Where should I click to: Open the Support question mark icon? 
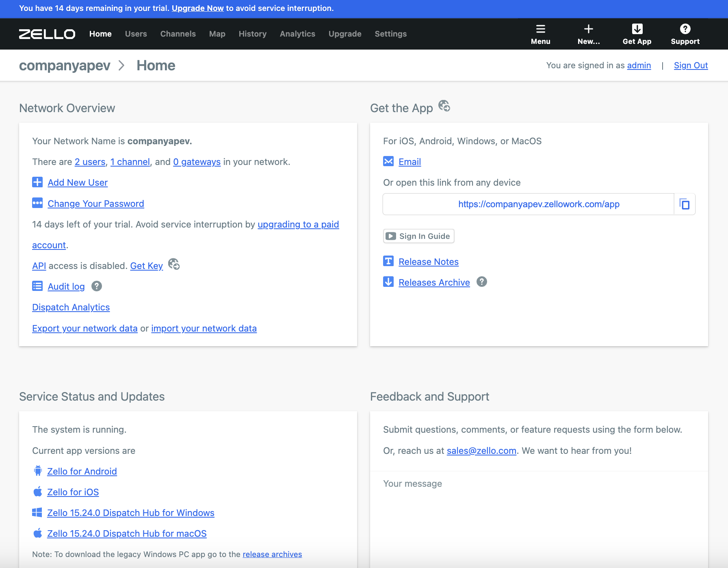(685, 29)
